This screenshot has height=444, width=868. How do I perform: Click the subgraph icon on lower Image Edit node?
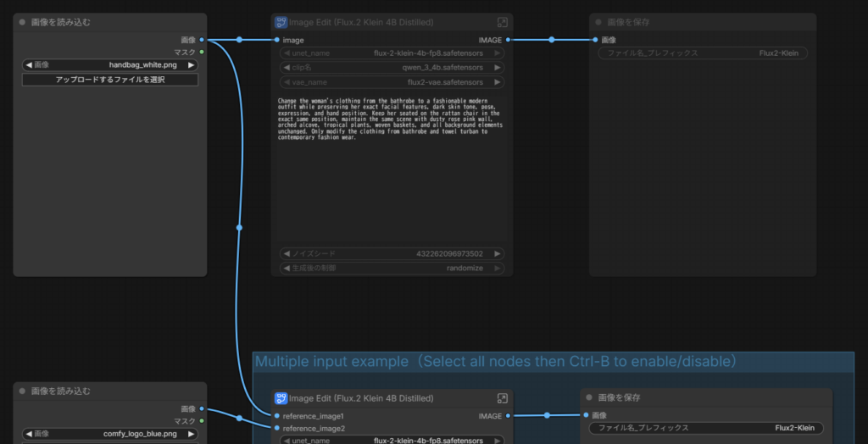point(281,398)
